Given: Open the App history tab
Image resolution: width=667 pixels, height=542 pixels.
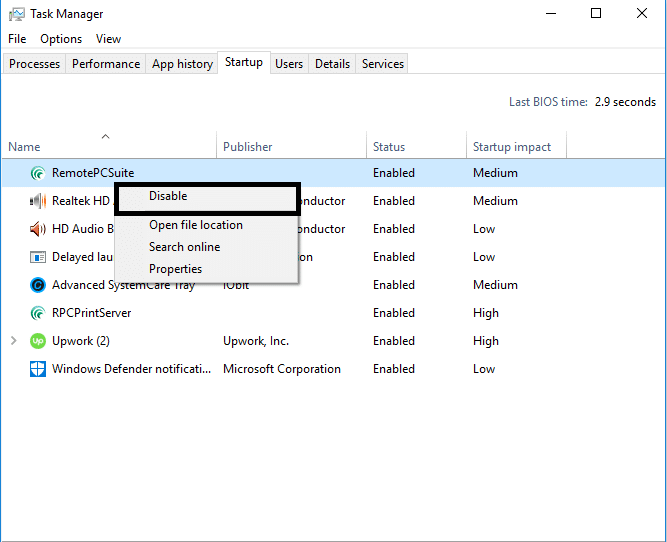Looking at the screenshot, I should (x=182, y=64).
